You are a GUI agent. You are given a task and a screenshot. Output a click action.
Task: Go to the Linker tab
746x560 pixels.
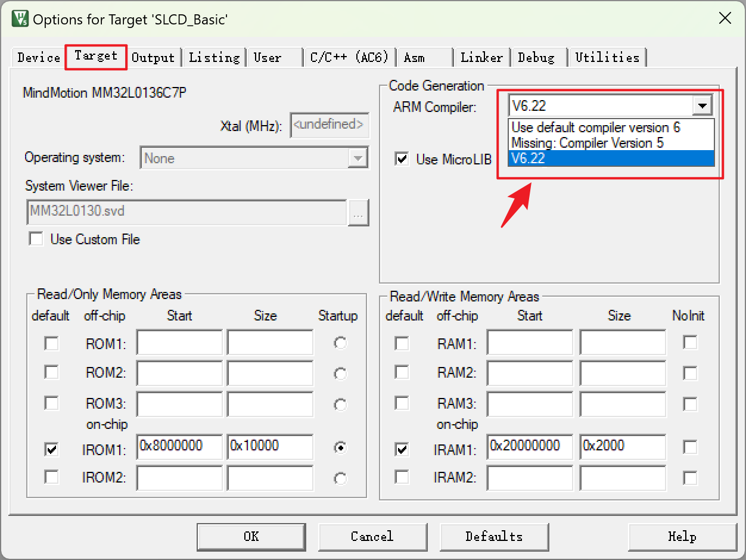click(x=481, y=58)
